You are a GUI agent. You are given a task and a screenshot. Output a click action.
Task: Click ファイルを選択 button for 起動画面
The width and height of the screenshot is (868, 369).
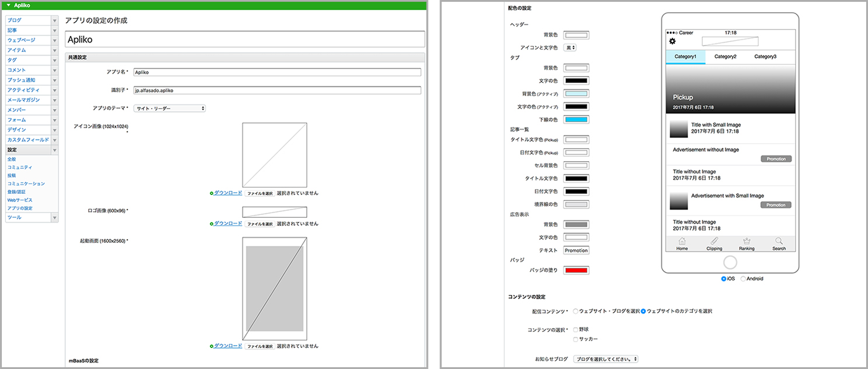click(260, 346)
